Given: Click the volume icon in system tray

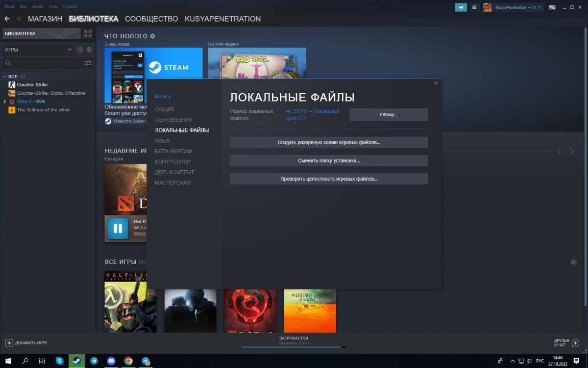Looking at the screenshot, I should pos(529,361).
